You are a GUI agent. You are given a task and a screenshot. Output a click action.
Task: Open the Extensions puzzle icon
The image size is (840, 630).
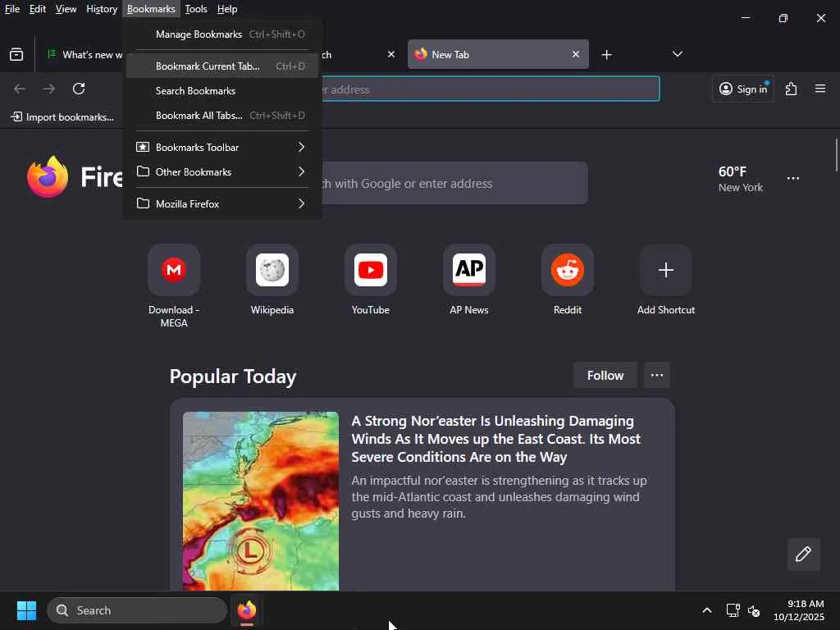tap(791, 89)
